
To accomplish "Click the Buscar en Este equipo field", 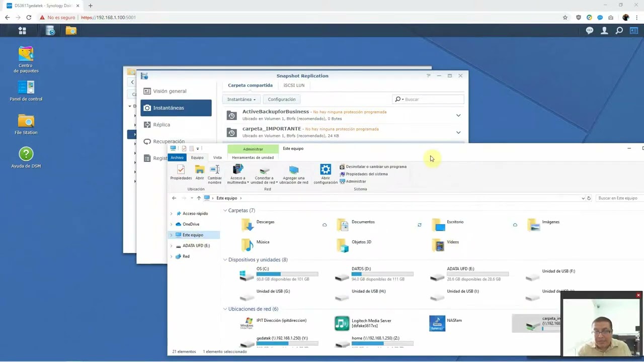I will tap(619, 198).
